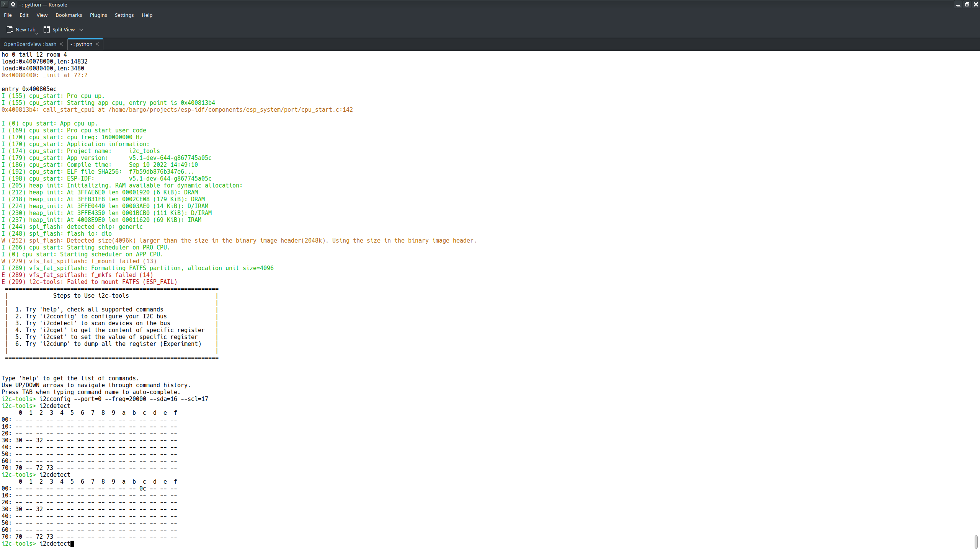Expand the Split View dropdown arrow
The height and width of the screenshot is (551, 980).
(81, 29)
